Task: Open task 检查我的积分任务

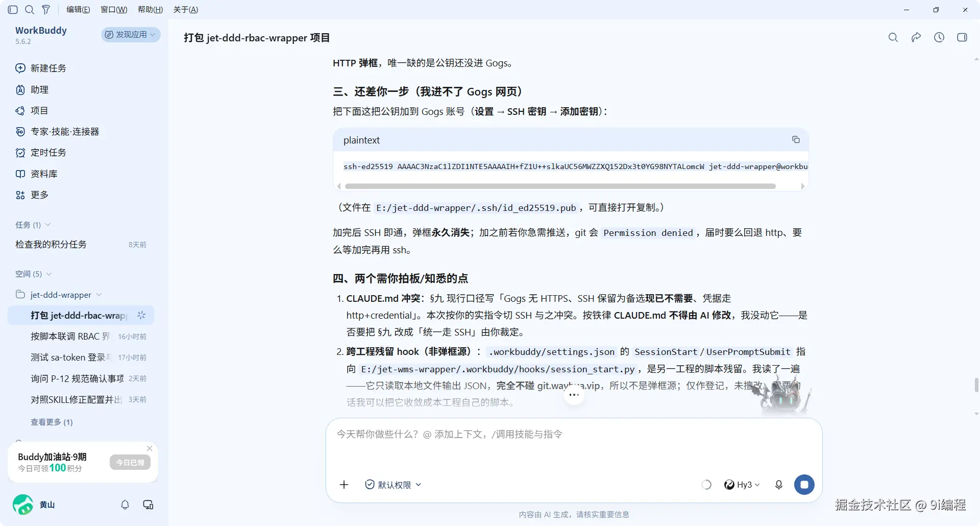Action: tap(81, 245)
